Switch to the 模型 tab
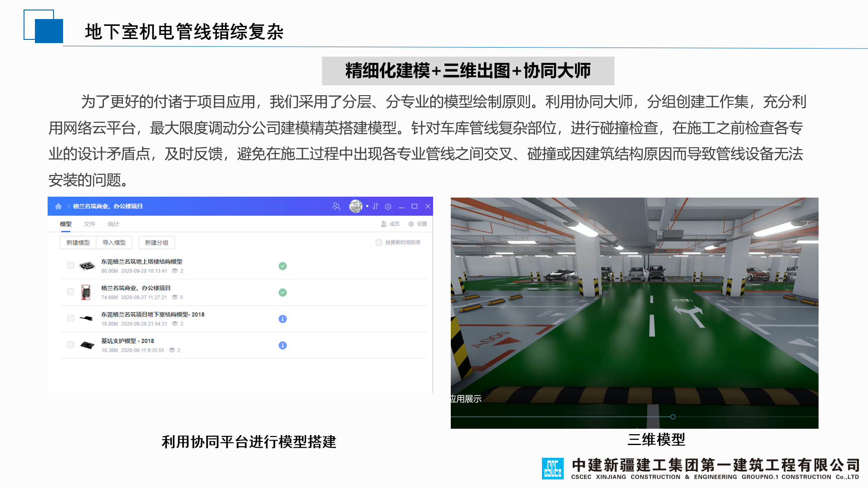The image size is (868, 489). pos(66,224)
